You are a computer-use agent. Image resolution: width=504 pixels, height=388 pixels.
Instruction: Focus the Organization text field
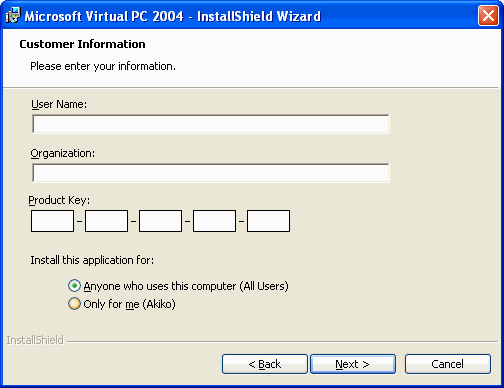[x=211, y=173]
